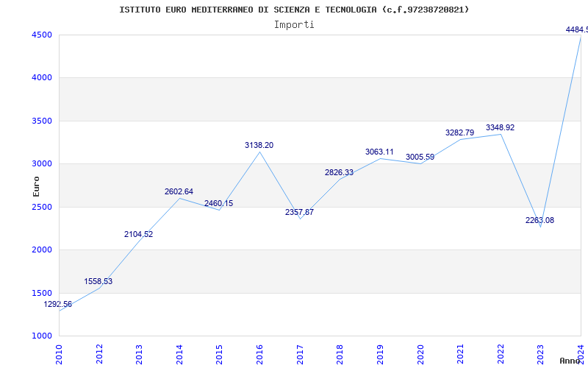Click x-axis year 2010
588x368 pixels.
tap(59, 354)
